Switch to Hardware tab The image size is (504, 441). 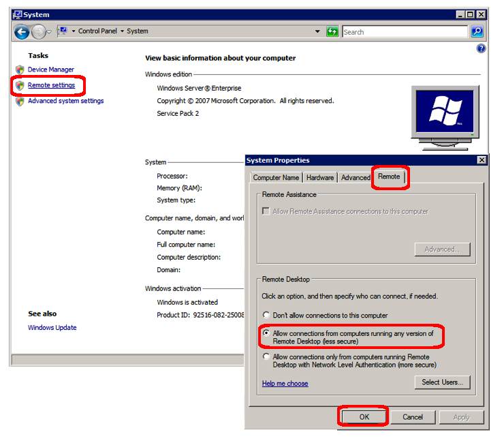coord(320,177)
